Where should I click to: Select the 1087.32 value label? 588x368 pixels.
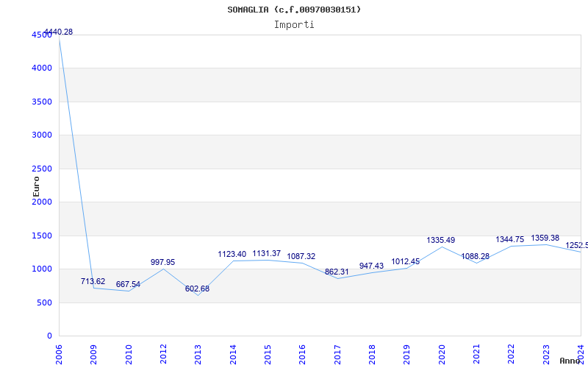click(301, 256)
